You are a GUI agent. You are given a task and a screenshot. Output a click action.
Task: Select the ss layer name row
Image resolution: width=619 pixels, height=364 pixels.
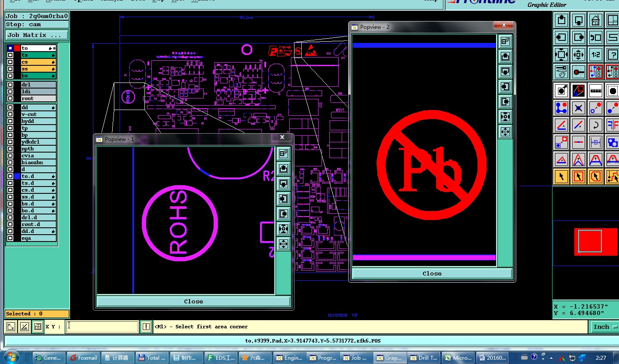(x=38, y=69)
